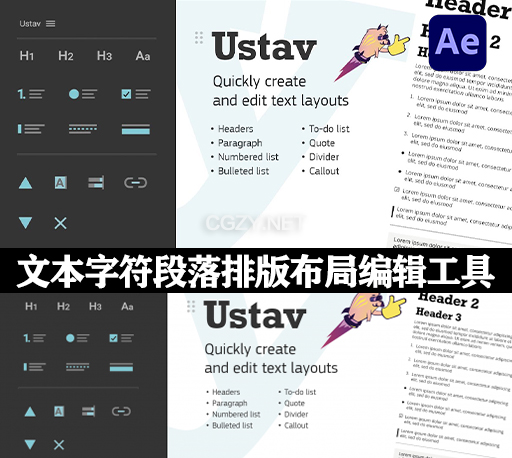Click the up triangle in the upper panel
Viewport: 512px width, 458px height.
(x=26, y=183)
